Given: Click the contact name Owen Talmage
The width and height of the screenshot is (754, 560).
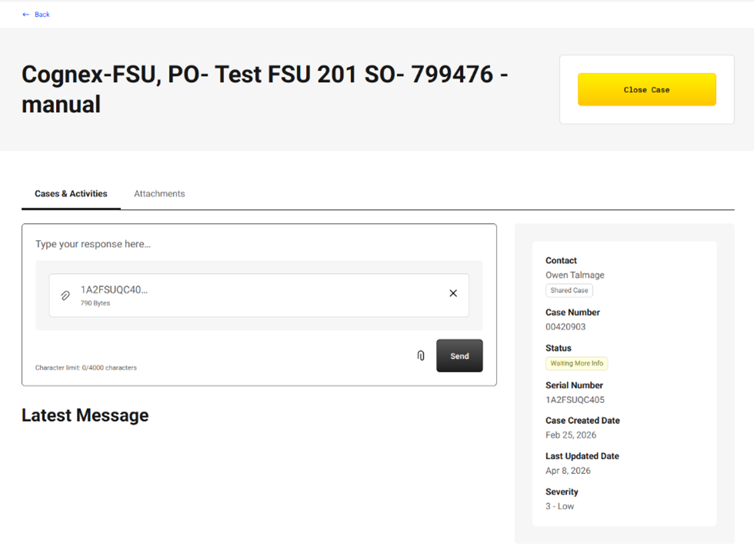Looking at the screenshot, I should (x=575, y=275).
